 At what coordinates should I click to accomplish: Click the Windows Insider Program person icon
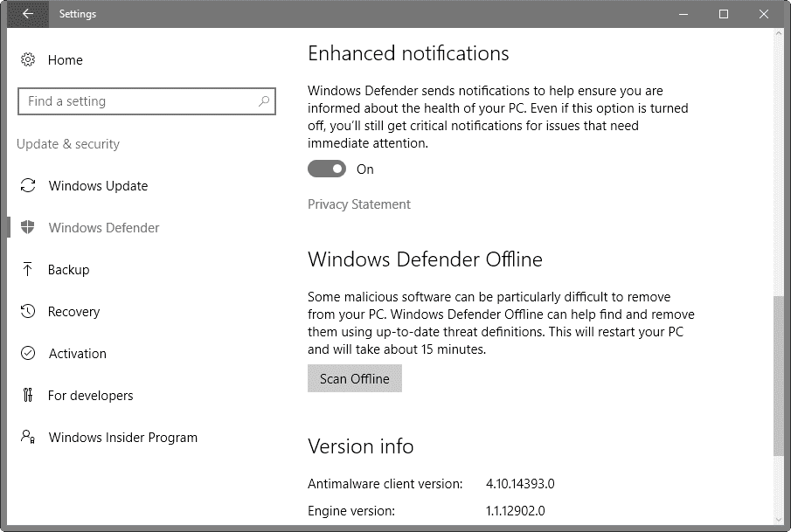click(x=28, y=437)
